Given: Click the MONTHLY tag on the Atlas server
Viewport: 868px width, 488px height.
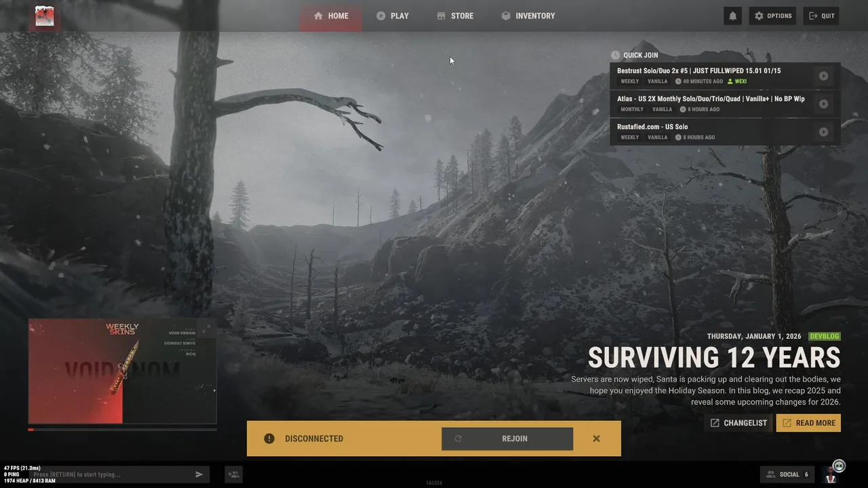Looking at the screenshot, I should [632, 109].
